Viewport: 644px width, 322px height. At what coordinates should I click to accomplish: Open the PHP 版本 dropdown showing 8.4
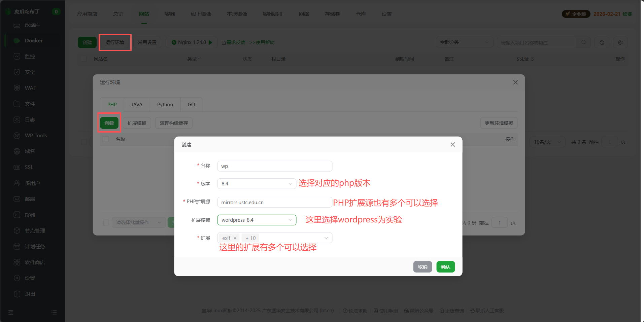(257, 183)
